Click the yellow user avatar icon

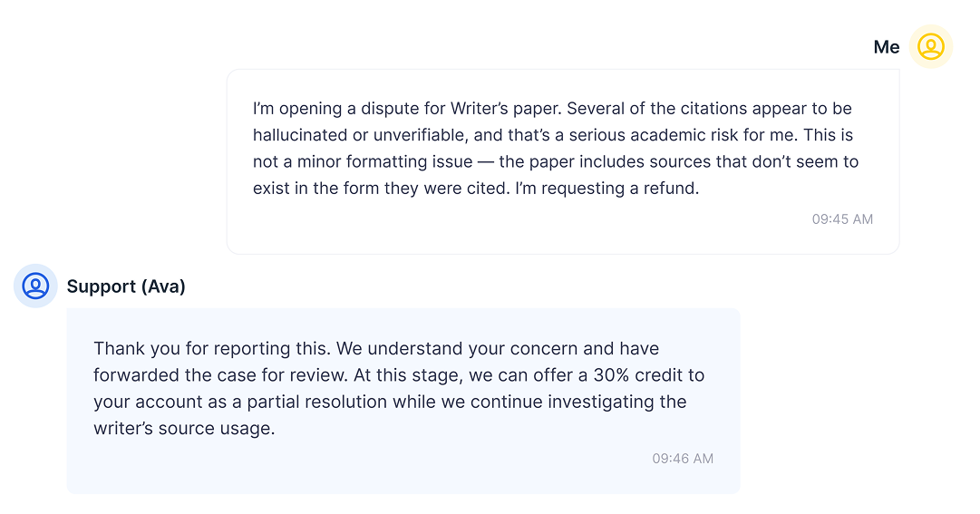pyautogui.click(x=931, y=46)
